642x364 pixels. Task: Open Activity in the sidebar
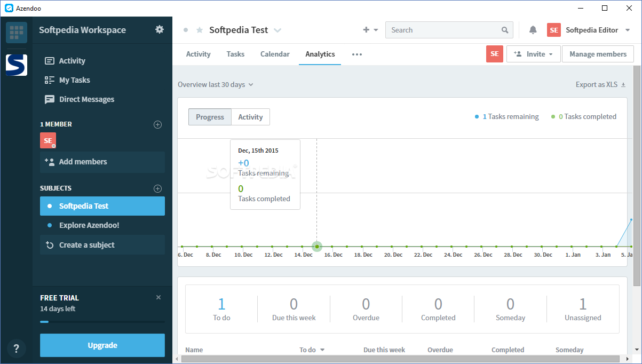(x=72, y=61)
